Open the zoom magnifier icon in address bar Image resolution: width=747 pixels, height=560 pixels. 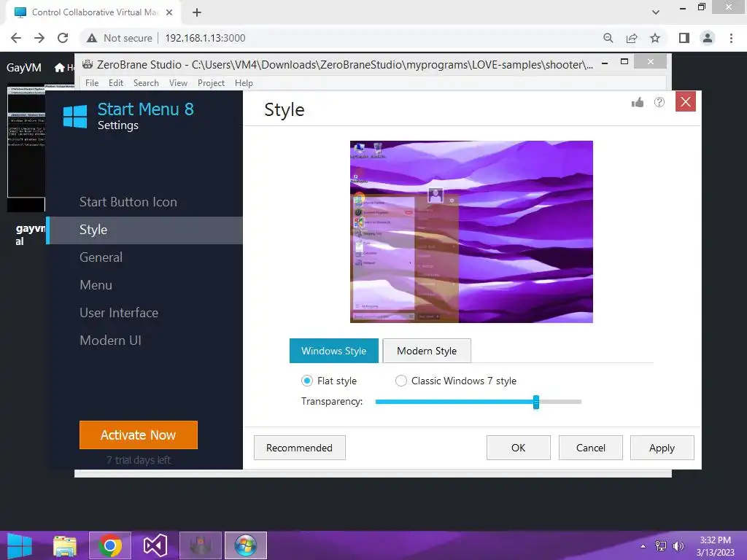[608, 38]
